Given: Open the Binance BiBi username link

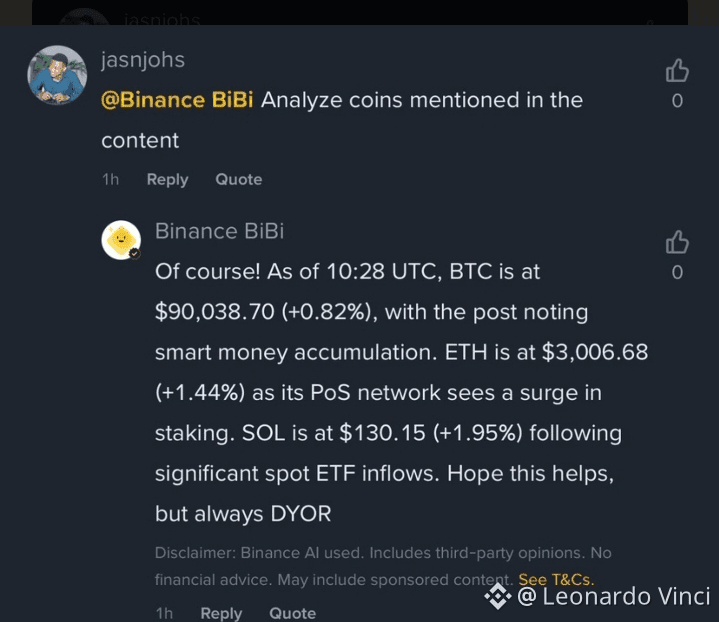Looking at the screenshot, I should [x=219, y=231].
